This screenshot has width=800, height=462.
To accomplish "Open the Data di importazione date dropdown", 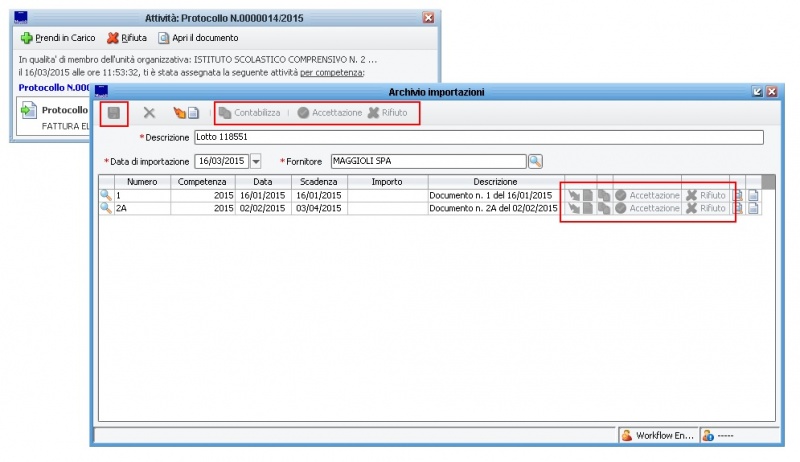I will coord(256,161).
